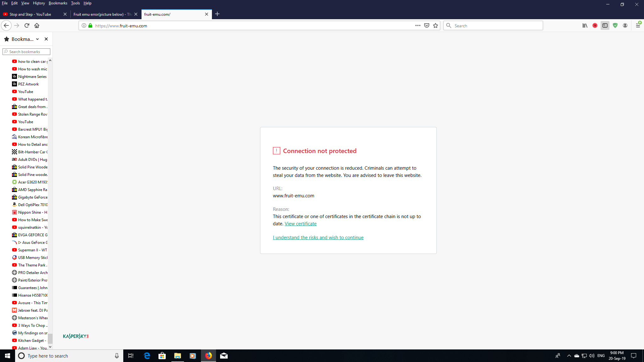Open the Library toolbar icon
Image resolution: width=644 pixels, height=362 pixels.
tap(585, 25)
